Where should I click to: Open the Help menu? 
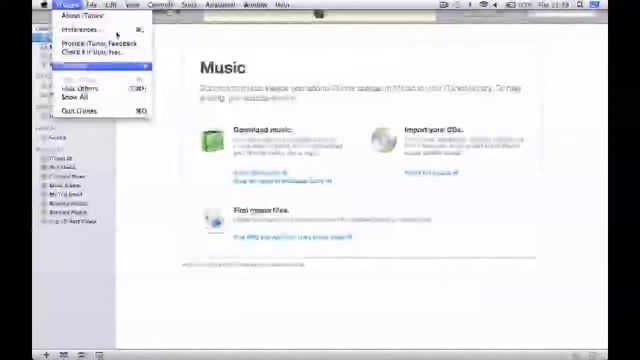point(282,5)
